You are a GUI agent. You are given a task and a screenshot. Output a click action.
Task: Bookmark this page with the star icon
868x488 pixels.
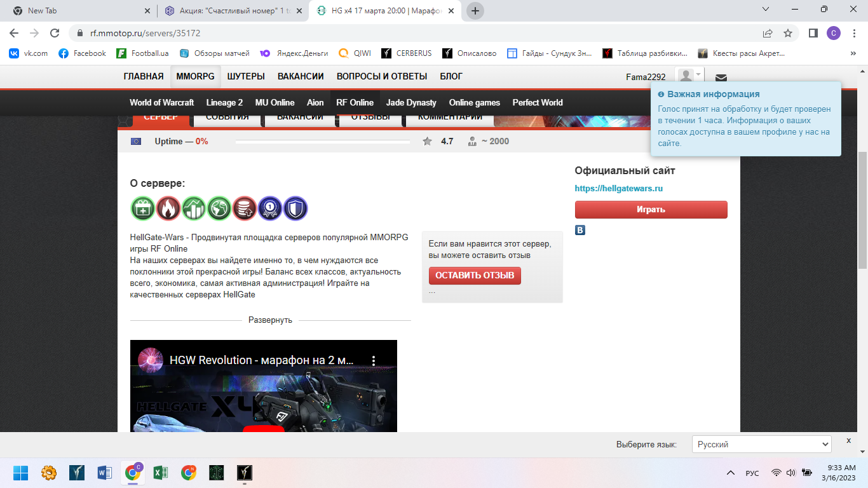[788, 33]
